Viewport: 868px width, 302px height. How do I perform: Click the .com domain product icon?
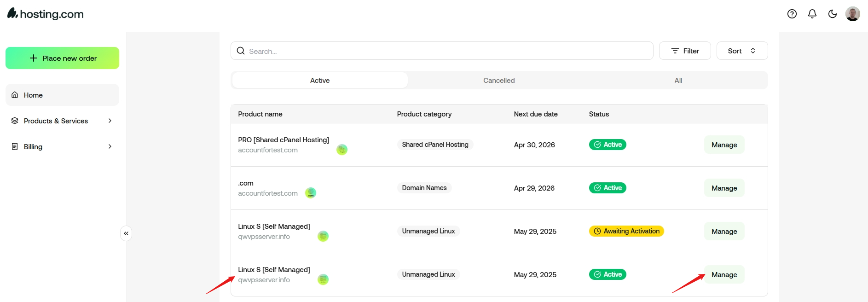click(311, 193)
